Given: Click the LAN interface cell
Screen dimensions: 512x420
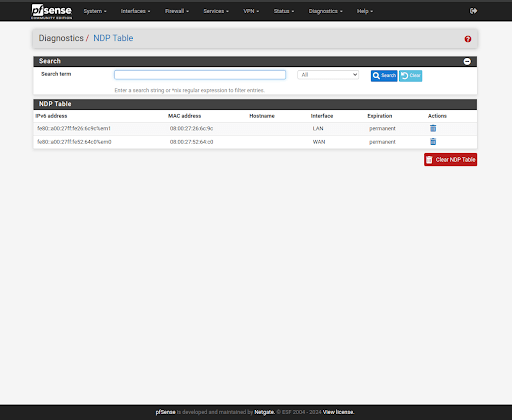Looking at the screenshot, I should tap(318, 129).
